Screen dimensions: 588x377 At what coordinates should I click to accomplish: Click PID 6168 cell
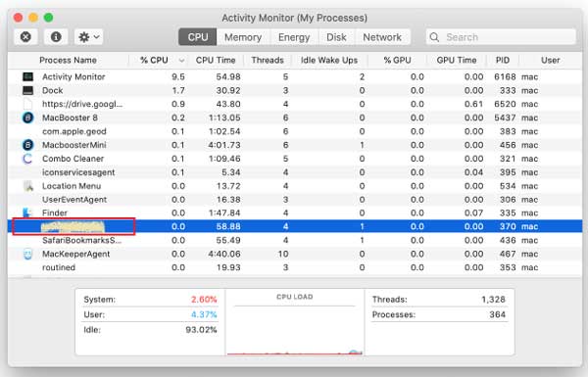coord(505,76)
